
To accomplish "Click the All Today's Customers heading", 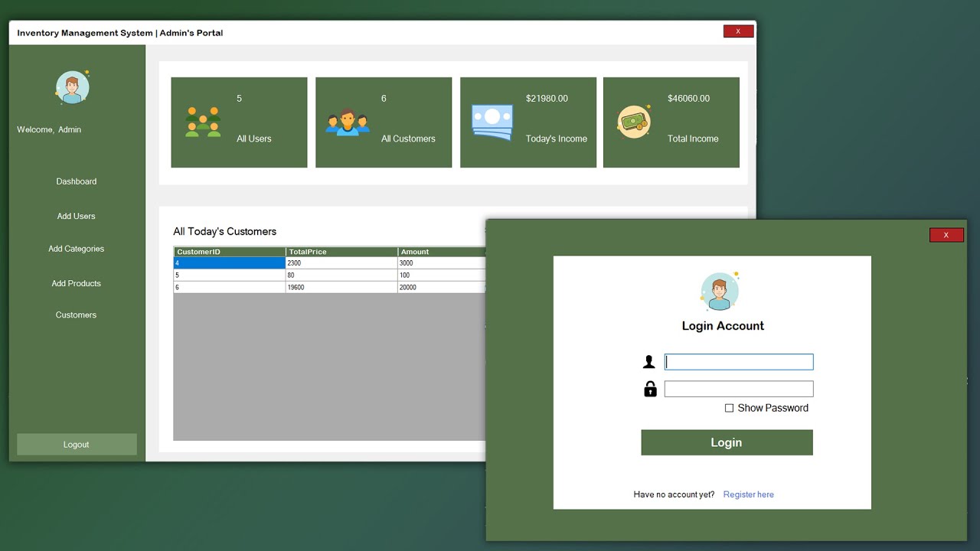I will coord(224,231).
